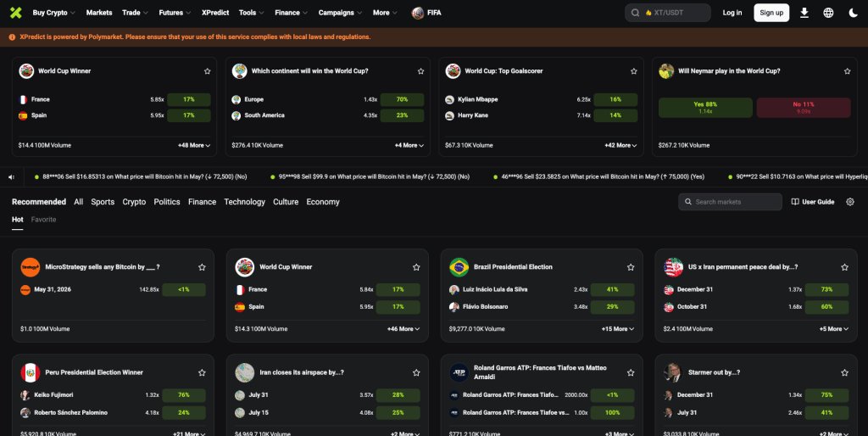The width and height of the screenshot is (868, 436).
Task: Open the app download icon
Action: click(x=804, y=13)
